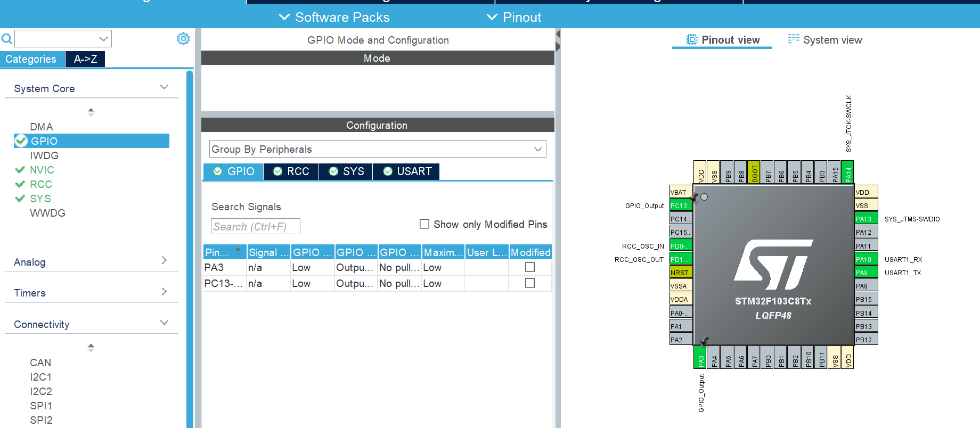Open the Group By Peripherals dropdown
Viewport: 980px width, 428px height.
[x=378, y=149]
